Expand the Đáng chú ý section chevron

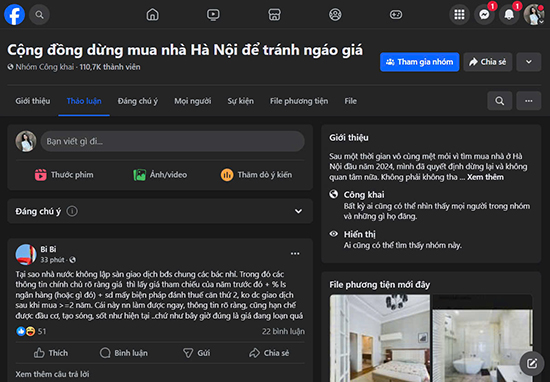(298, 211)
